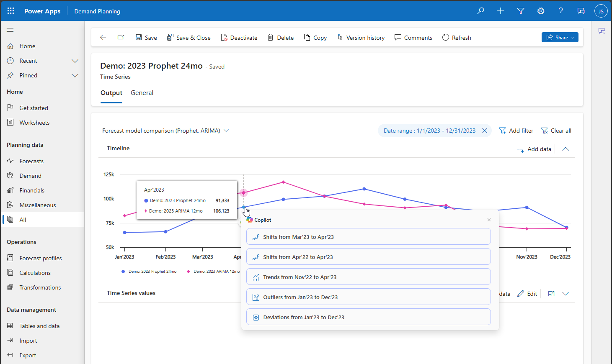Close the Copilot suggestions popup
Image resolution: width=612 pixels, height=364 pixels.
pos(489,220)
